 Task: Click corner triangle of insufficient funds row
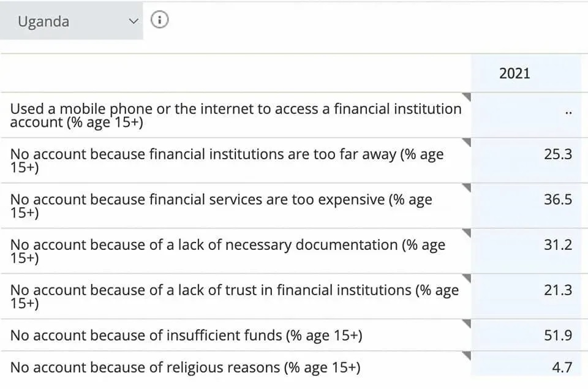click(467, 323)
